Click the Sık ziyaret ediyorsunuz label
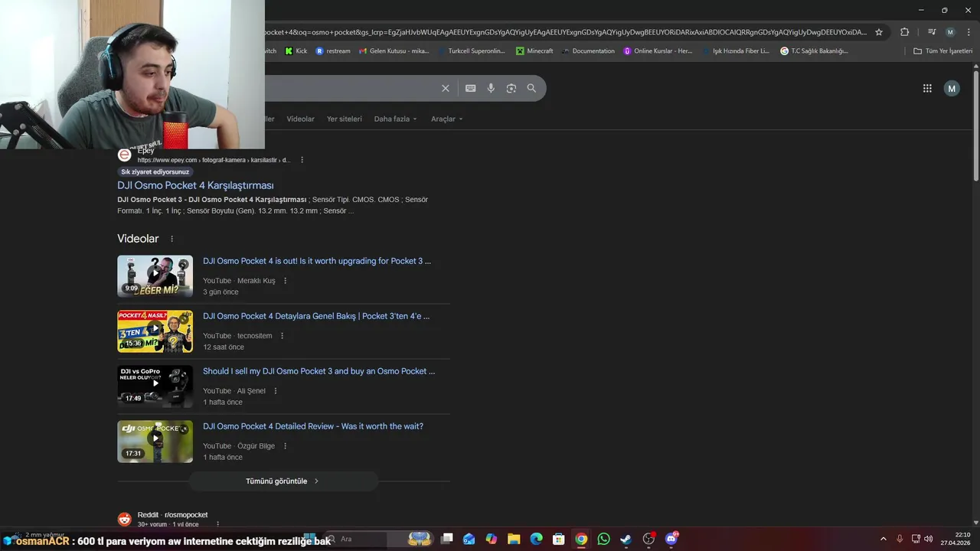This screenshot has width=980, height=551. pyautogui.click(x=155, y=172)
